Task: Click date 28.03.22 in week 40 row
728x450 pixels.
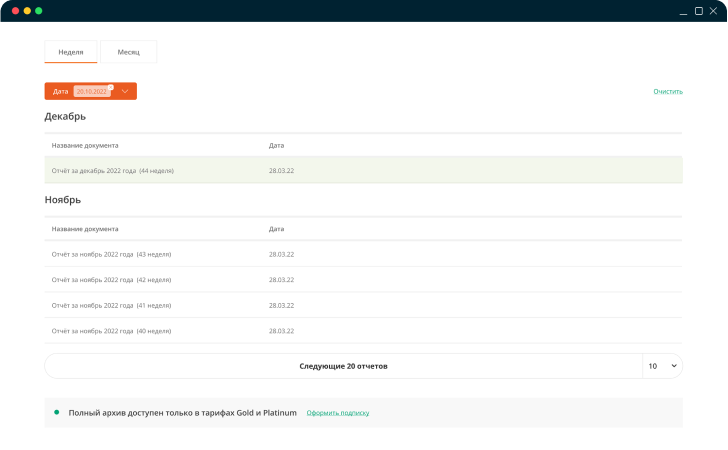Action: [x=281, y=331]
